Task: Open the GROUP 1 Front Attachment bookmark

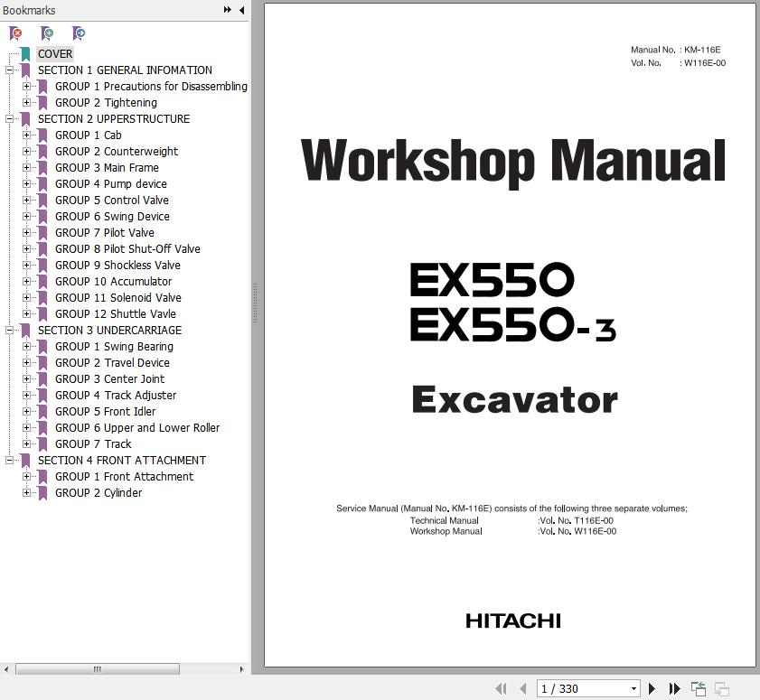Action: (x=124, y=477)
